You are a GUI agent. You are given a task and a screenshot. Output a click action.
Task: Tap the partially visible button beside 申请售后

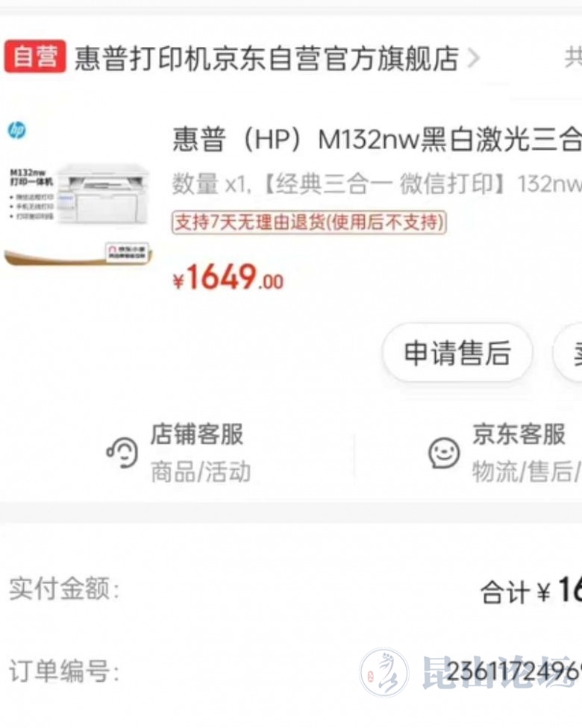568,353
